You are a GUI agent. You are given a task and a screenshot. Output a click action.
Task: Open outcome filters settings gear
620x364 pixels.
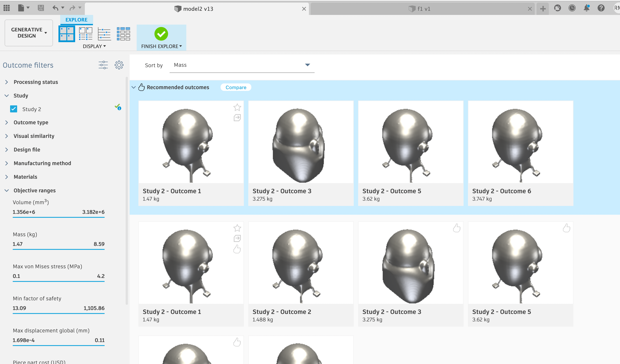[119, 65]
